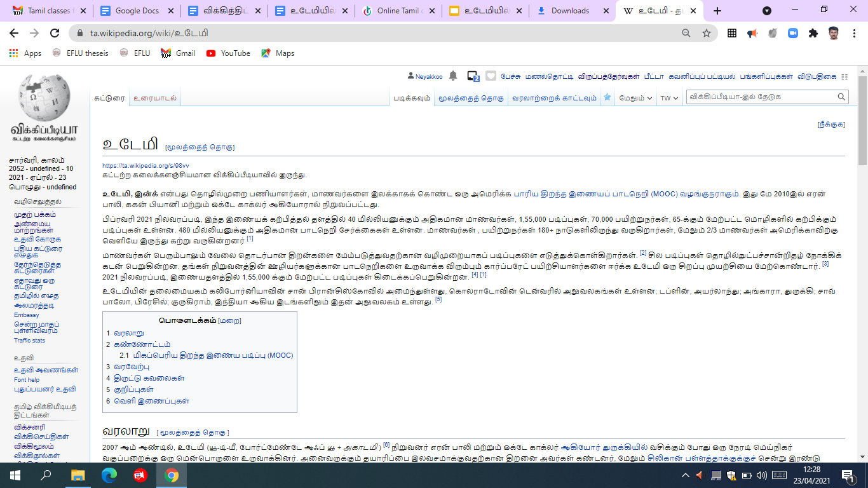Click the browser forward arrow
868x488 pixels.
34,33
